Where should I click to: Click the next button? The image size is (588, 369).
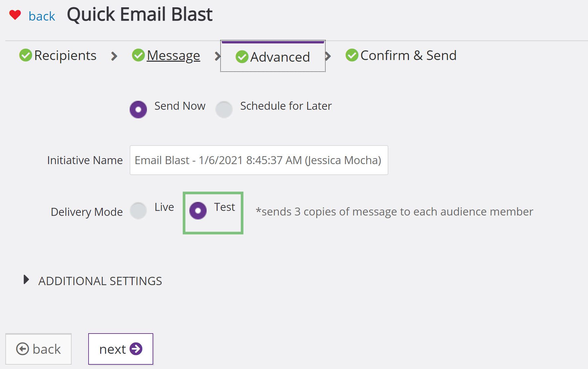(x=121, y=349)
